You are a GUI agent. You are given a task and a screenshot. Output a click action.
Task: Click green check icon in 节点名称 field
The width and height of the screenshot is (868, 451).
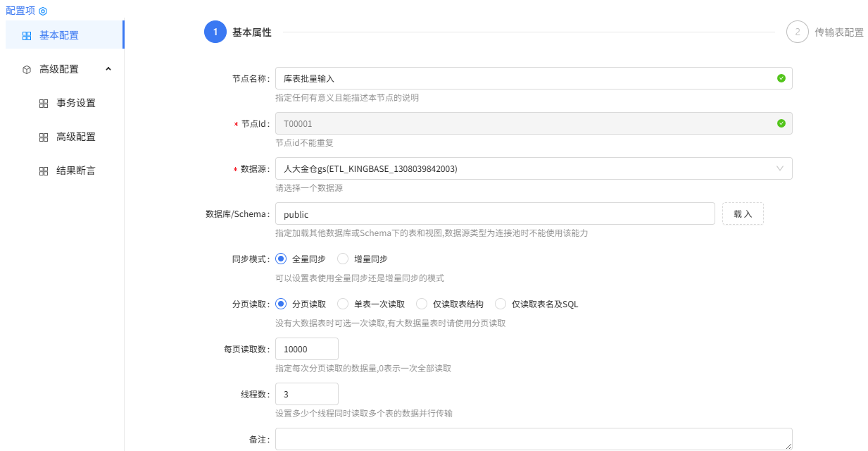tap(781, 78)
